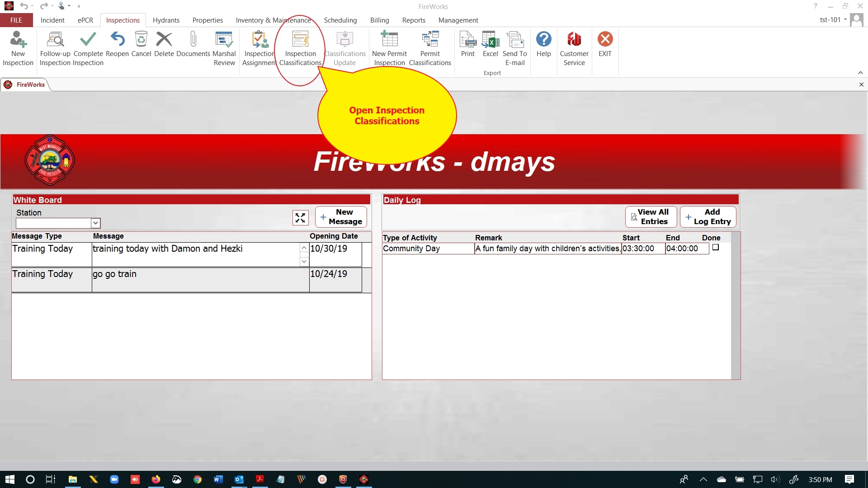Check the Done box for Community Day
Viewport: 868px width, 488px height.
(x=716, y=248)
